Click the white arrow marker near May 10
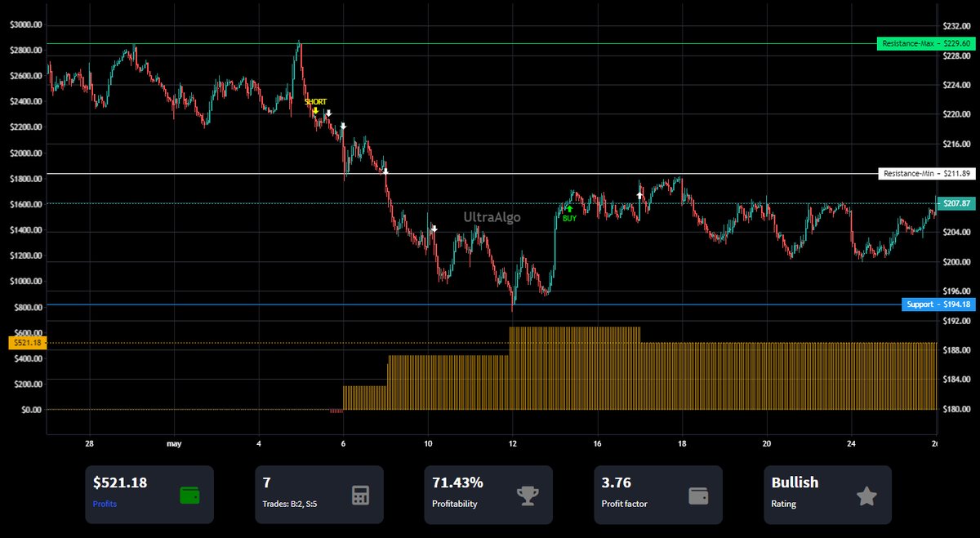This screenshot has width=980, height=538. (x=434, y=229)
